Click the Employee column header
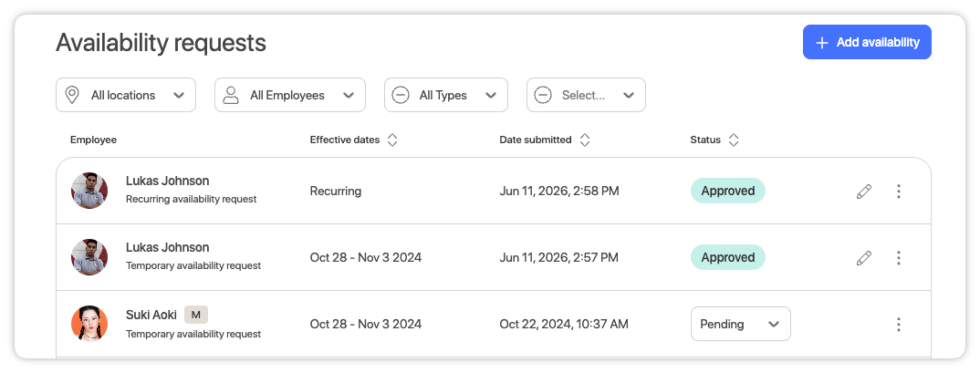The image size is (980, 373). pyautogui.click(x=93, y=140)
